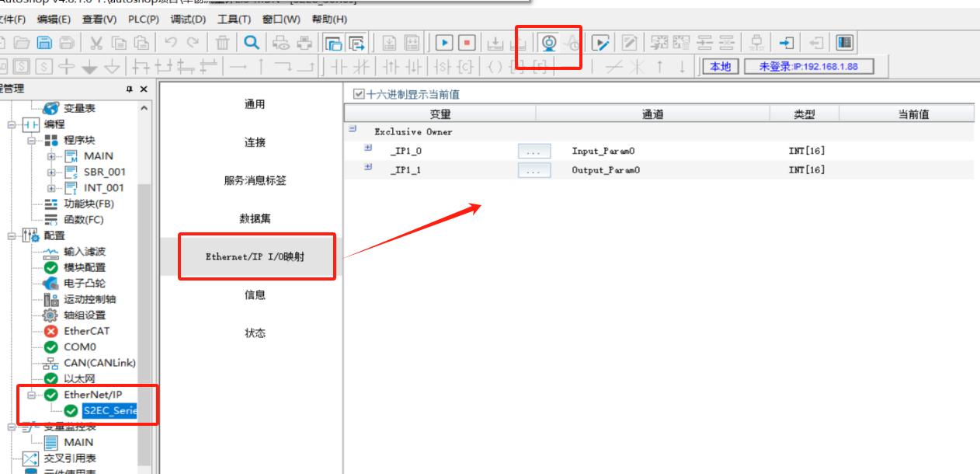Collapse the EtherNet/IP tree node

(32, 395)
